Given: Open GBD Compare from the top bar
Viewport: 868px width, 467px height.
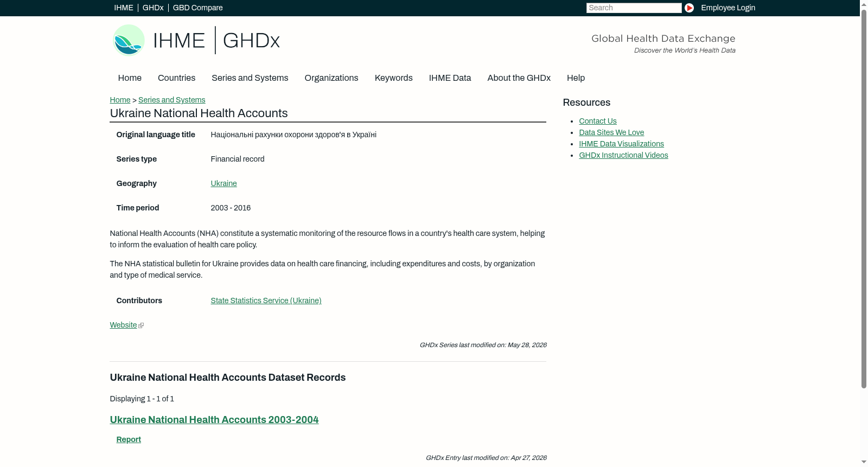Looking at the screenshot, I should [x=197, y=8].
